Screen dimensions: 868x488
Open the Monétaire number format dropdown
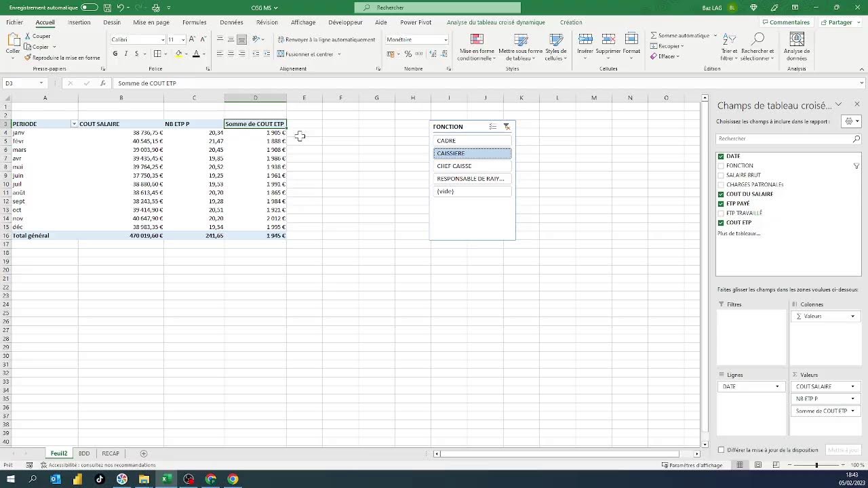(445, 39)
